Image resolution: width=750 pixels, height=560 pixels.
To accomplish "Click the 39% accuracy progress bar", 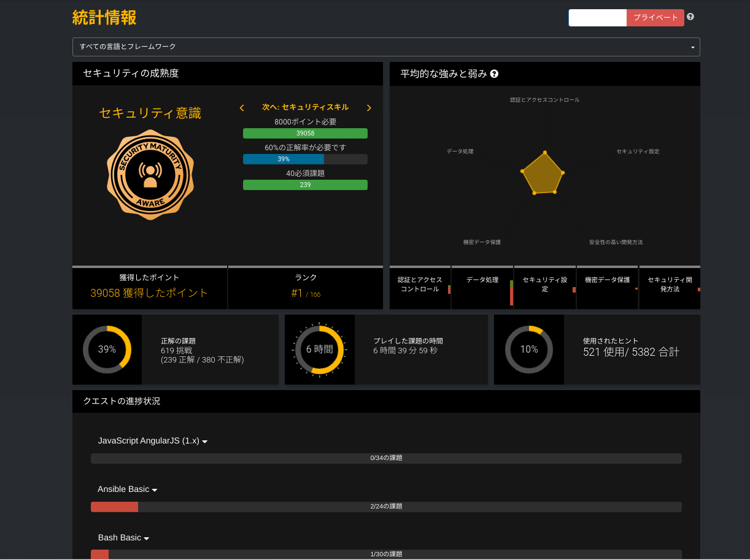I will pyautogui.click(x=305, y=159).
